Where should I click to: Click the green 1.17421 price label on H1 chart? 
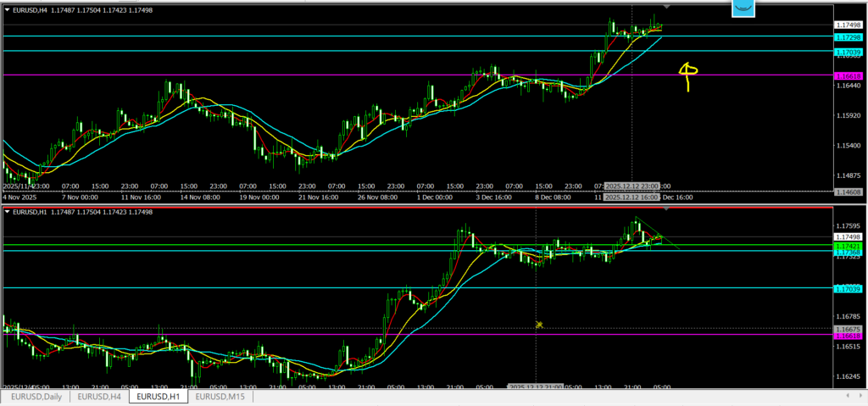click(849, 245)
